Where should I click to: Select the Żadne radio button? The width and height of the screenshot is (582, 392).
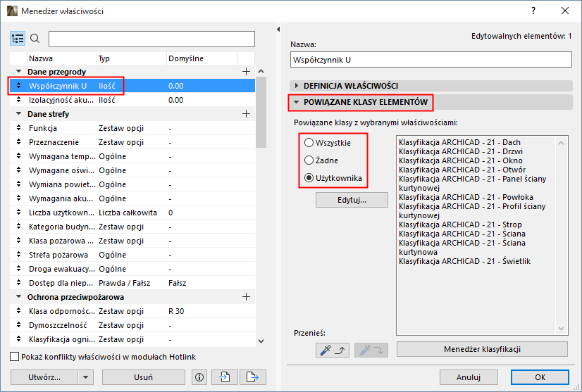pyautogui.click(x=309, y=160)
